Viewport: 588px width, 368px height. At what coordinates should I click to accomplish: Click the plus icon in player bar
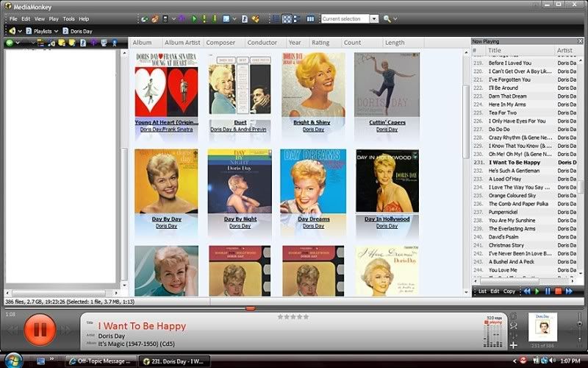click(x=513, y=344)
